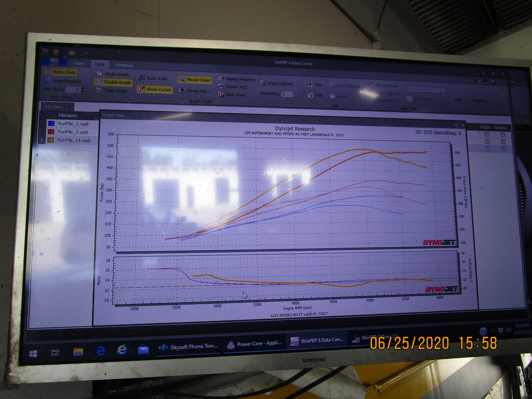
Task: Select Double Graph layout
Action: click(x=113, y=82)
